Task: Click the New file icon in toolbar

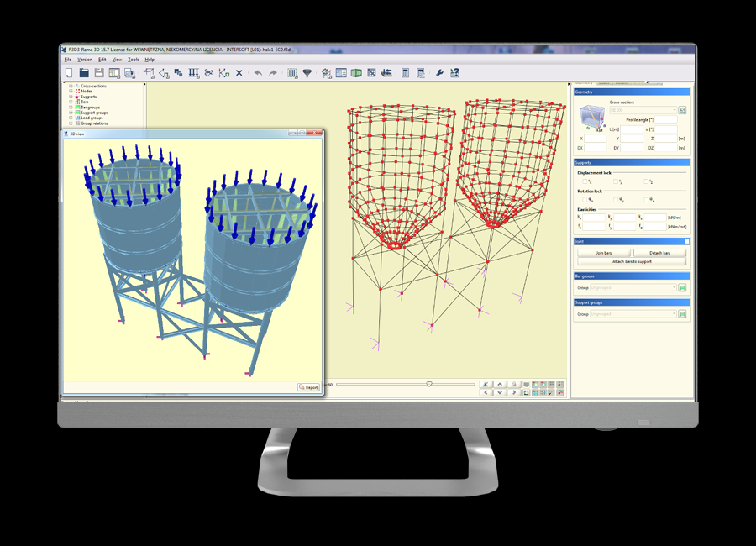Action: pyautogui.click(x=68, y=73)
